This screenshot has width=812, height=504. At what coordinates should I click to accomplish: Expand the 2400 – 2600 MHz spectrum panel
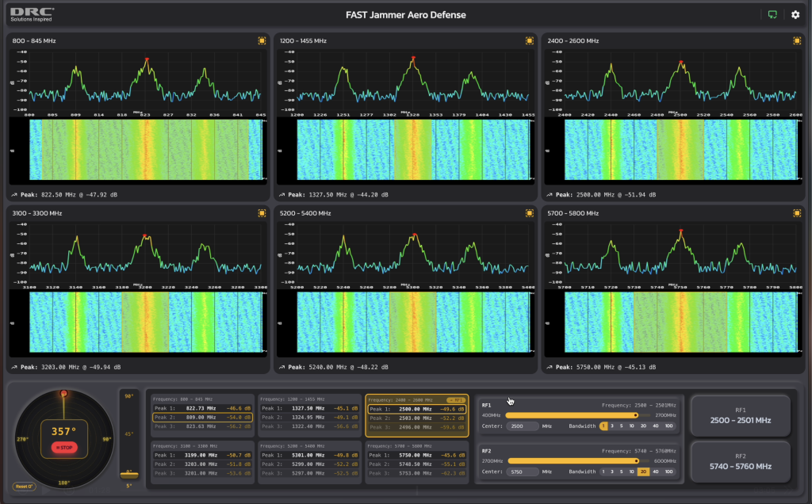795,40
